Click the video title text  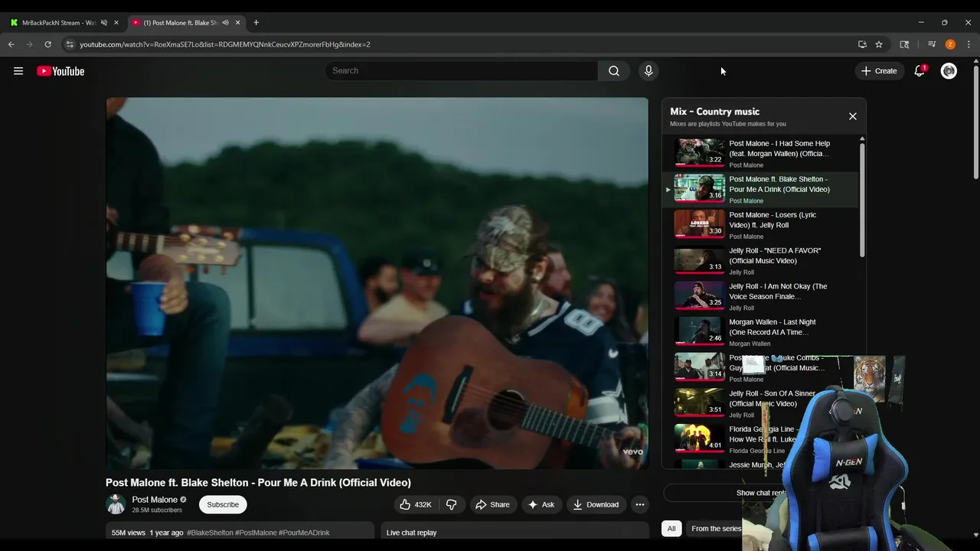coord(258,482)
